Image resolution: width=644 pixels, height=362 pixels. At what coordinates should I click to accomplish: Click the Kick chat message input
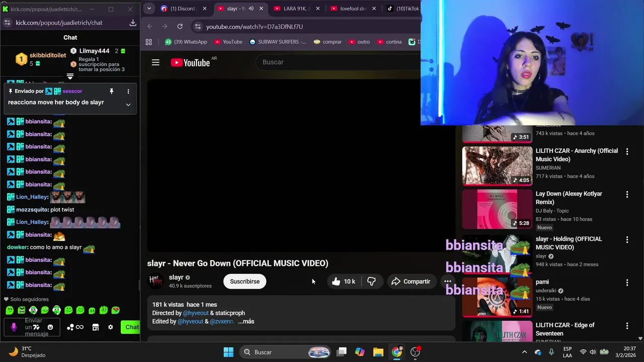(33, 327)
